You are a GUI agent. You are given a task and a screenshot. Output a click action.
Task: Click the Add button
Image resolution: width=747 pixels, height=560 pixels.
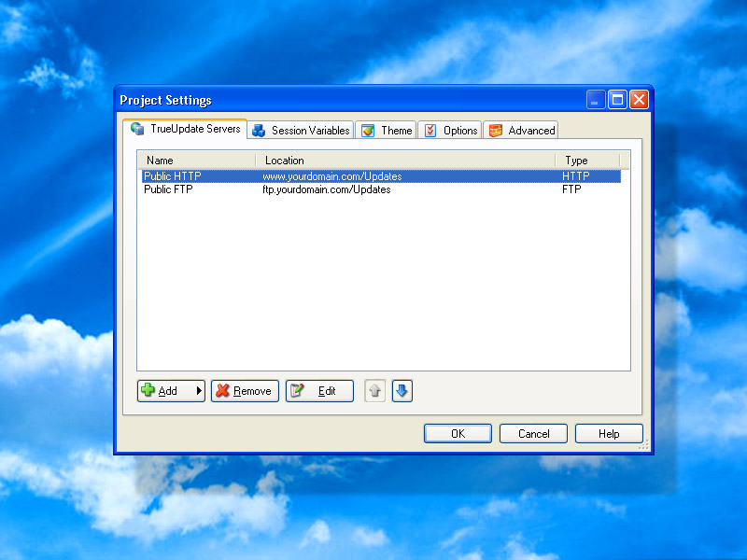pyautogui.click(x=171, y=391)
